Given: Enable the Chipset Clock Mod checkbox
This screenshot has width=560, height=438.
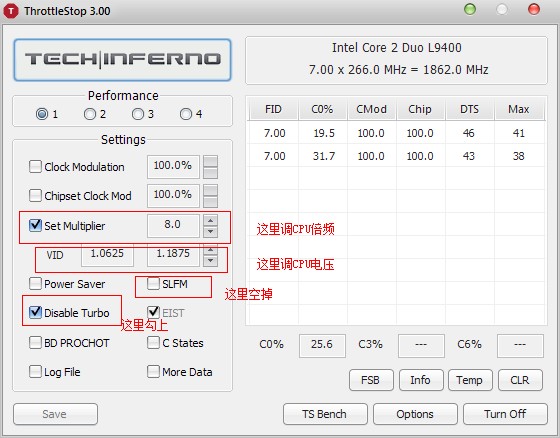Looking at the screenshot, I should coord(35,195).
